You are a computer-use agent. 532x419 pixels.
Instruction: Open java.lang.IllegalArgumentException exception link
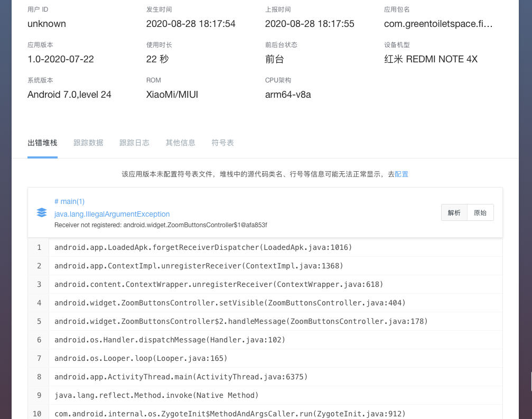coord(112,214)
